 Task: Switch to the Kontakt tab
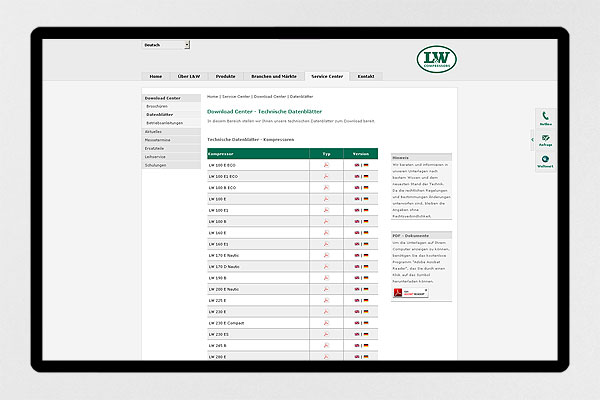365,76
